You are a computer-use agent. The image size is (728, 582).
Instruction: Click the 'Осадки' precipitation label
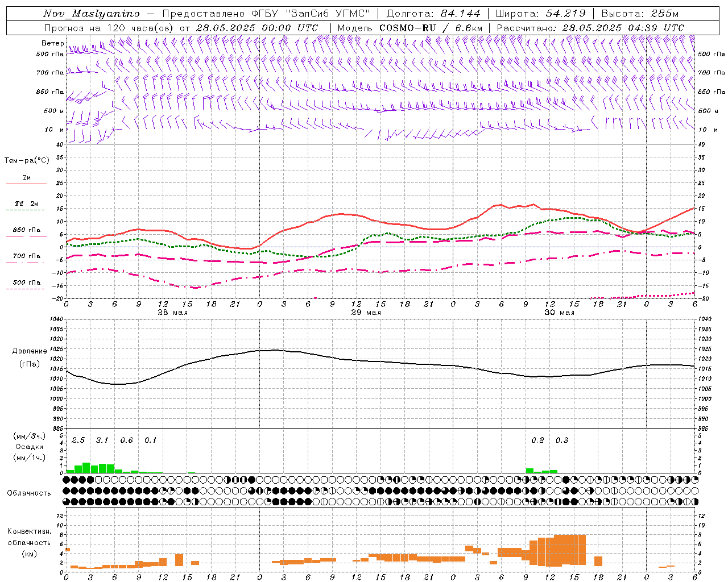point(29,447)
